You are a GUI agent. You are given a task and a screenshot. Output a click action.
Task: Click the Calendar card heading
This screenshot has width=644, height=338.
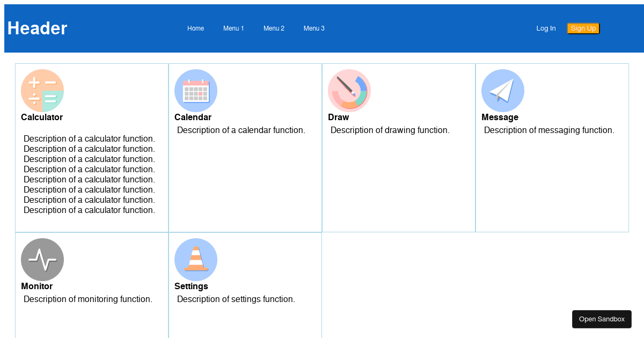(193, 117)
